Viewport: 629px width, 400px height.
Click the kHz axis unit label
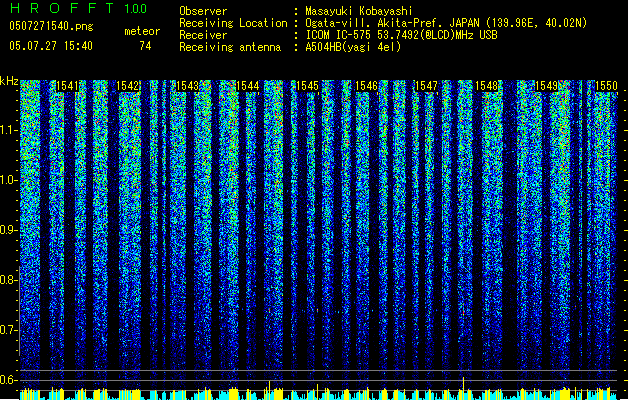point(9,81)
